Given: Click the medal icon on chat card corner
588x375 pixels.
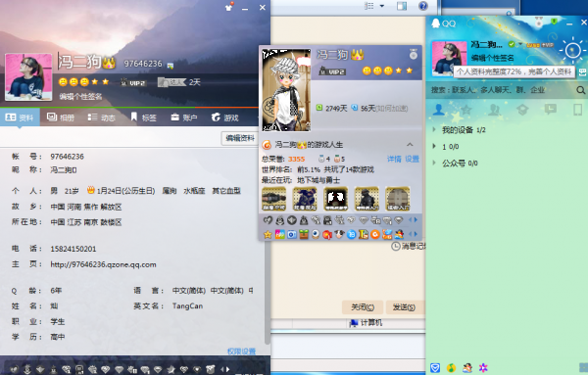Looking at the screenshot, I should [x=414, y=54].
